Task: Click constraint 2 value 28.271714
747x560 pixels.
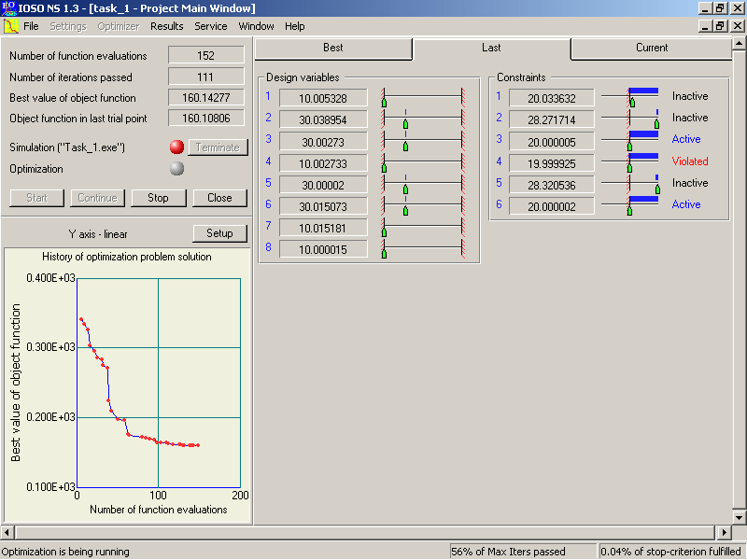Action: (552, 120)
